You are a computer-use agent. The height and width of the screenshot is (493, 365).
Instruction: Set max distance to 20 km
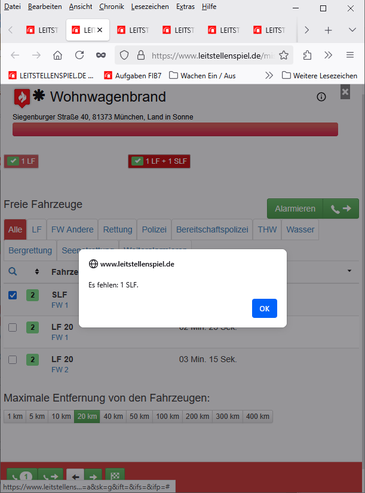coord(87,416)
